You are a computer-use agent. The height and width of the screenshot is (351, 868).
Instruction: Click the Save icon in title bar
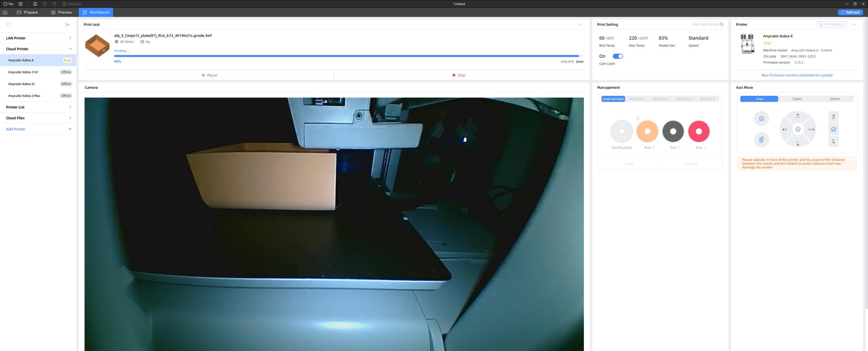tap(35, 4)
